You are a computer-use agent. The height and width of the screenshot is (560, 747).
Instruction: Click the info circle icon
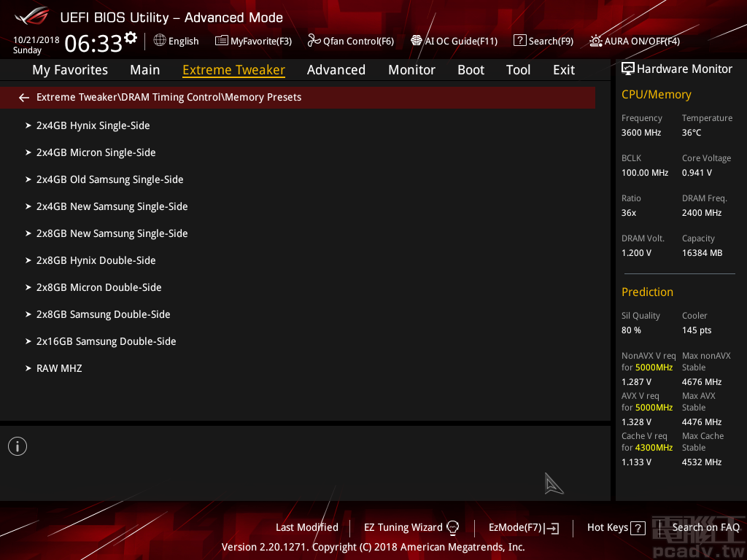point(18,446)
